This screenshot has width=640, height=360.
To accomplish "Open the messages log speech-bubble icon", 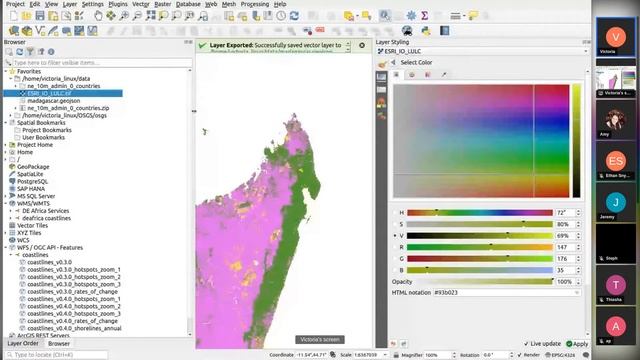I will click(586, 355).
